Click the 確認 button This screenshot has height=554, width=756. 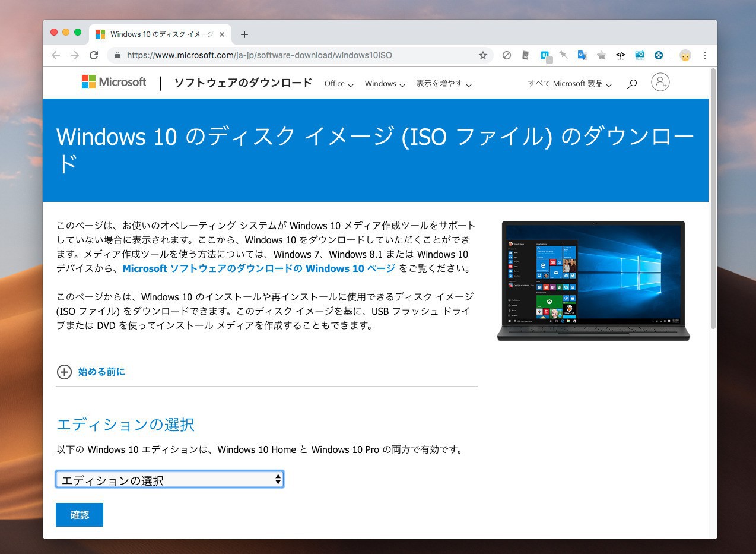tap(80, 515)
